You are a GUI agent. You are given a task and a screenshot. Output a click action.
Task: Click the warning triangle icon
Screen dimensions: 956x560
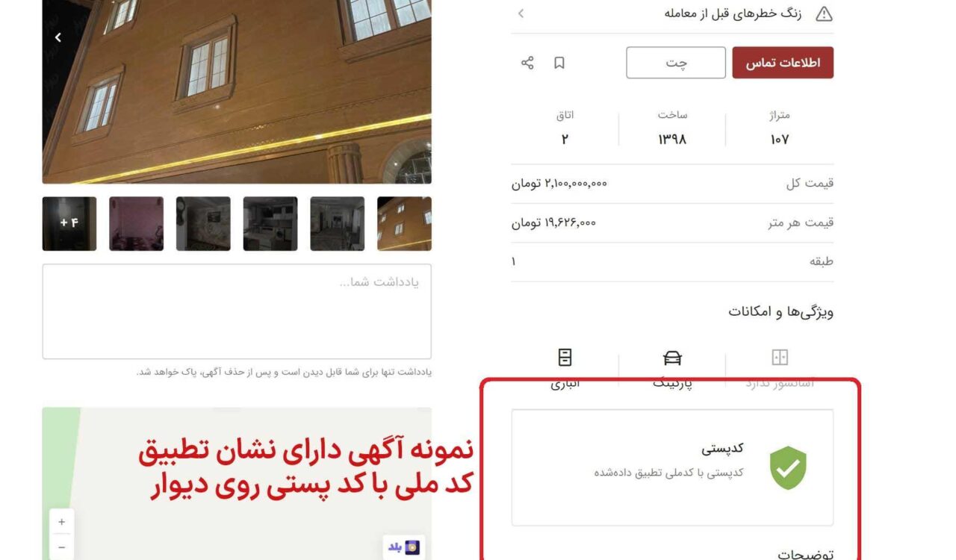point(824,14)
